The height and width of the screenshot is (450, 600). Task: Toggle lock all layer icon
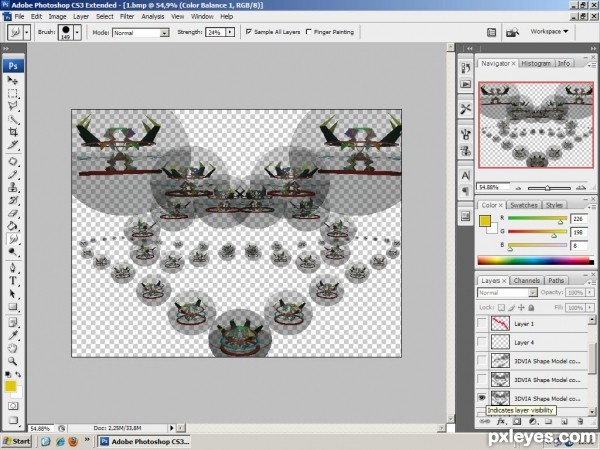531,308
